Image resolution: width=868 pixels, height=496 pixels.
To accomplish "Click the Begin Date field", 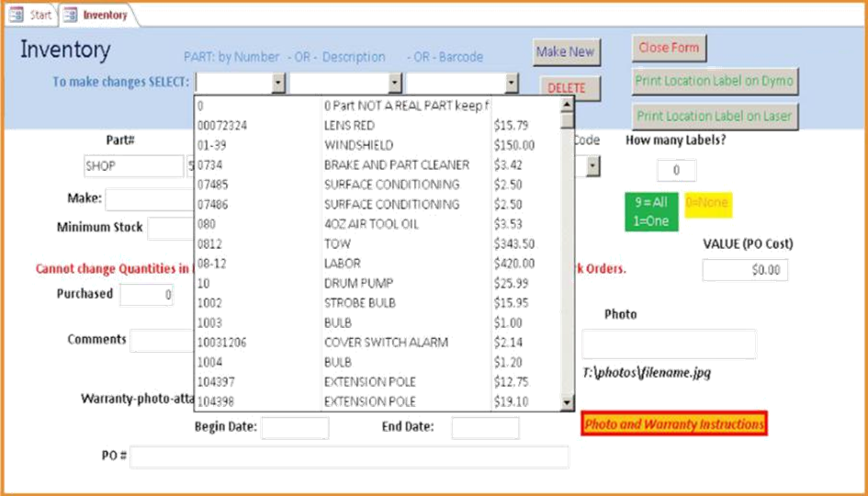I will [x=295, y=428].
